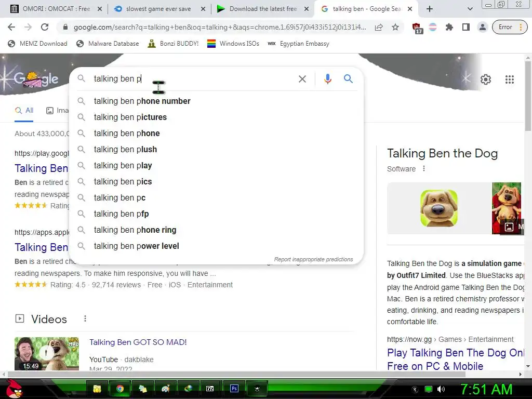Open the Extensions puzzle icon

pos(449,27)
